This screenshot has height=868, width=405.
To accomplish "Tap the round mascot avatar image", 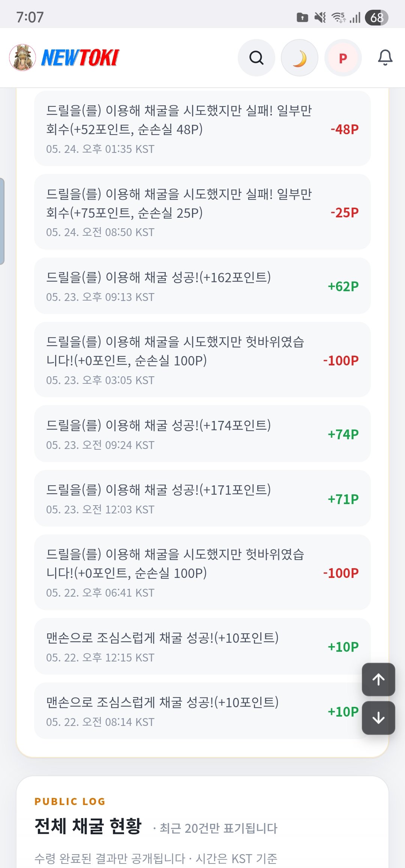I will click(x=22, y=58).
